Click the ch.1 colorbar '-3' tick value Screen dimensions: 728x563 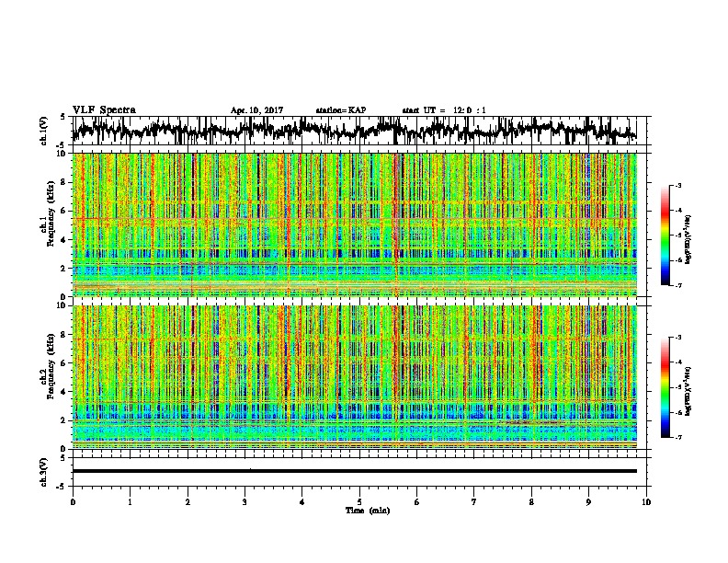(677, 185)
